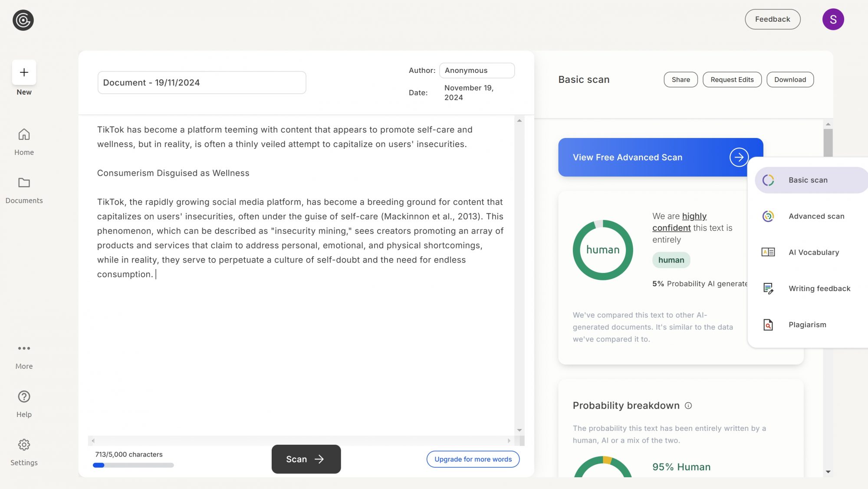Click the document title input field
The width and height of the screenshot is (868, 489).
202,82
